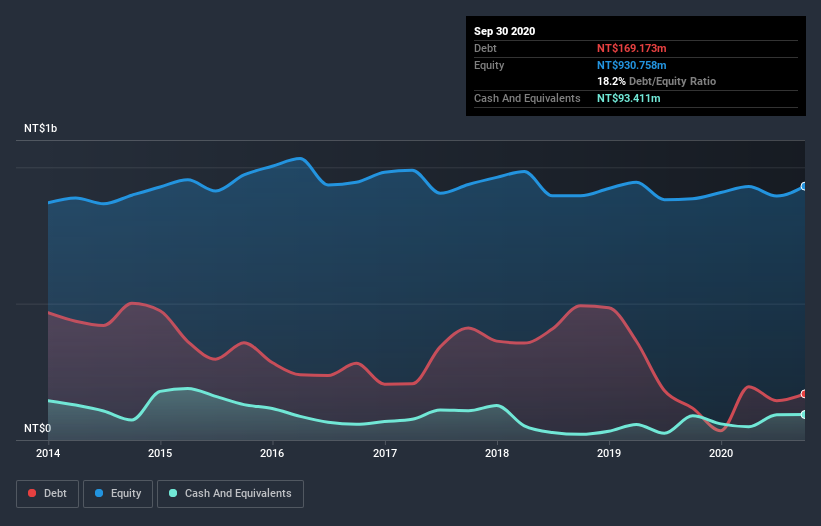The height and width of the screenshot is (526, 821).
Task: Click the red Debt endpoint marker
Action: coord(804,394)
